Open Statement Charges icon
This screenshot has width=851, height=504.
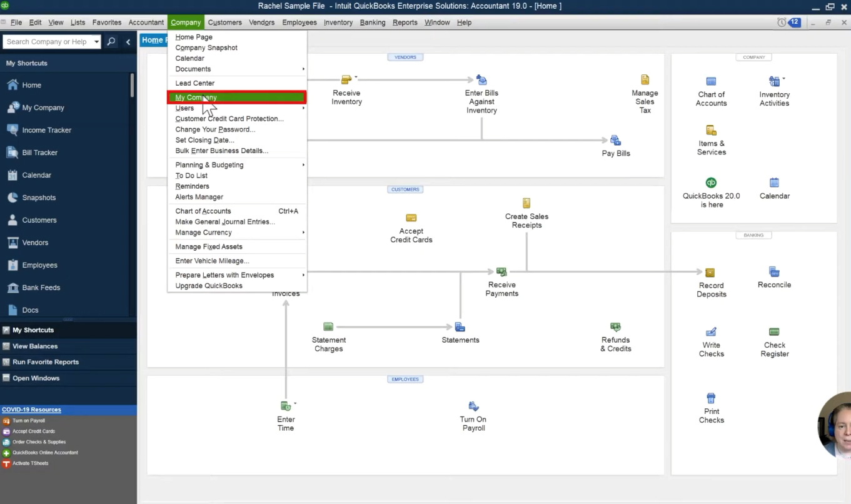pyautogui.click(x=328, y=326)
